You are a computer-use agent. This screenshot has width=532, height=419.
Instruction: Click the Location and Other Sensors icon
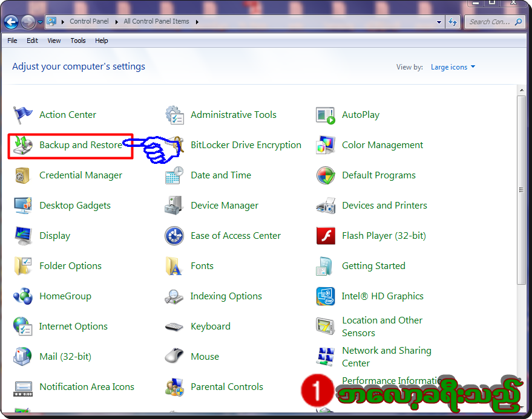pyautogui.click(x=326, y=326)
